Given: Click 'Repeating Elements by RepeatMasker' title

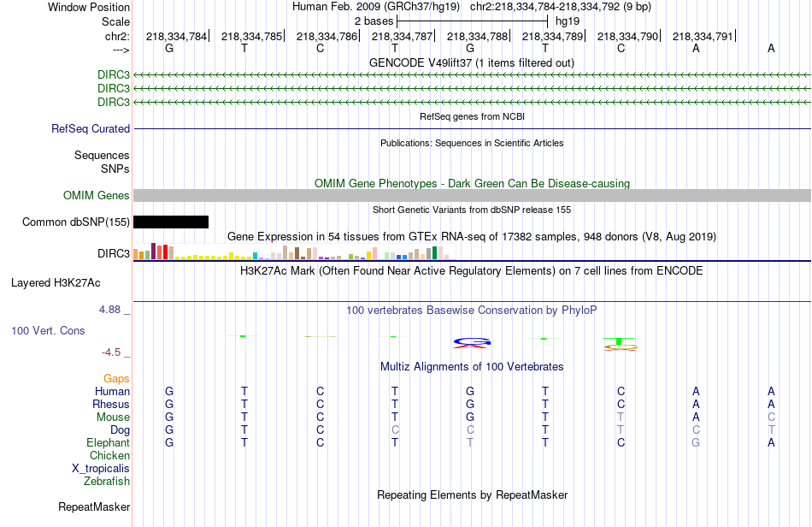Looking at the screenshot, I should click(473, 494).
